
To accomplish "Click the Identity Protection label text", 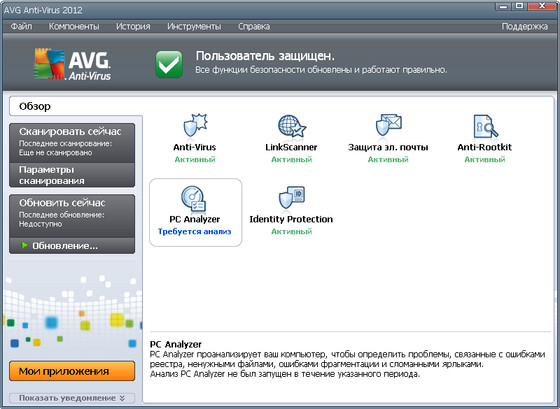I will [291, 219].
